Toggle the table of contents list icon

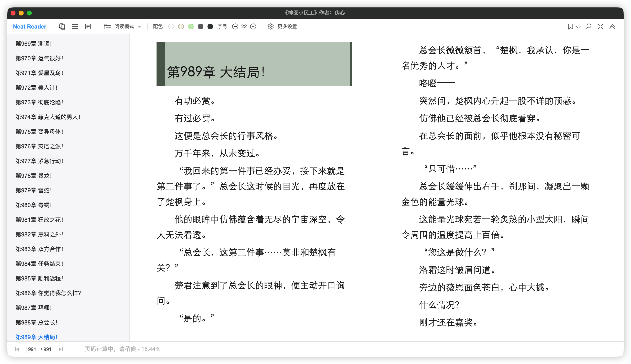(x=75, y=26)
